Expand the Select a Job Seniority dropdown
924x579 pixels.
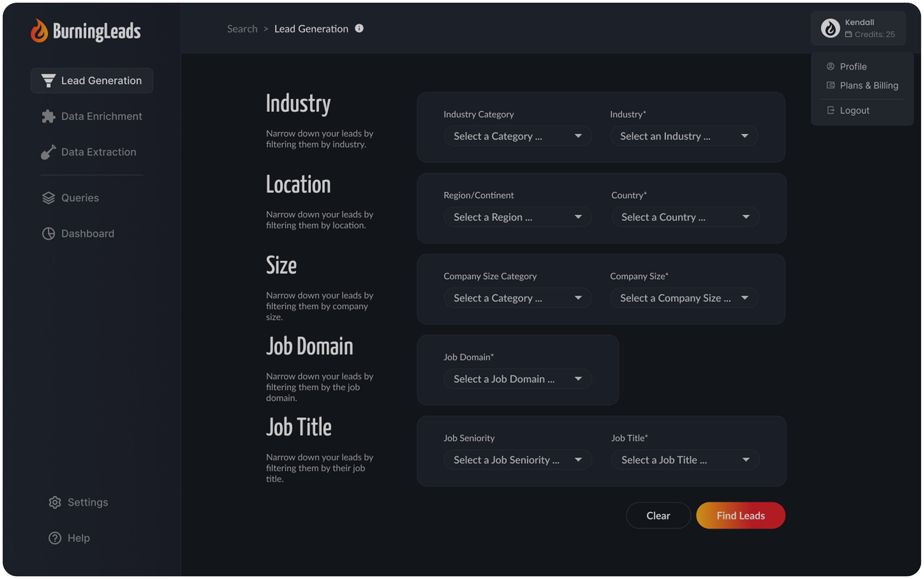[x=517, y=460]
